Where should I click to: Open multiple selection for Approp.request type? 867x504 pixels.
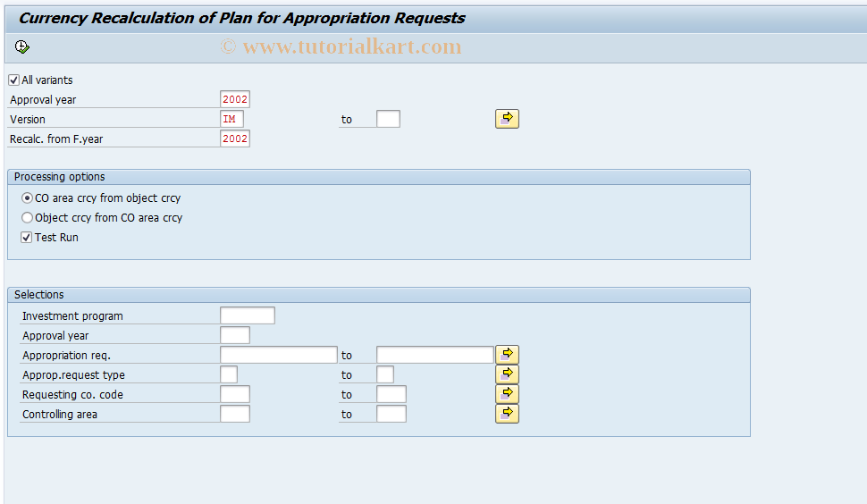[507, 374]
